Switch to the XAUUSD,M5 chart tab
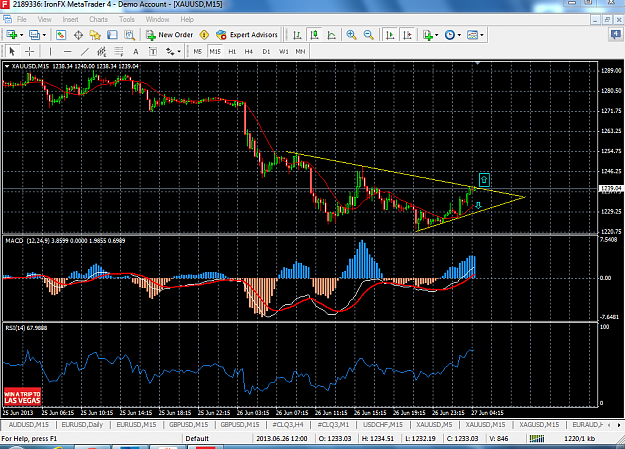Screen dimensions: 625x449 [434, 425]
